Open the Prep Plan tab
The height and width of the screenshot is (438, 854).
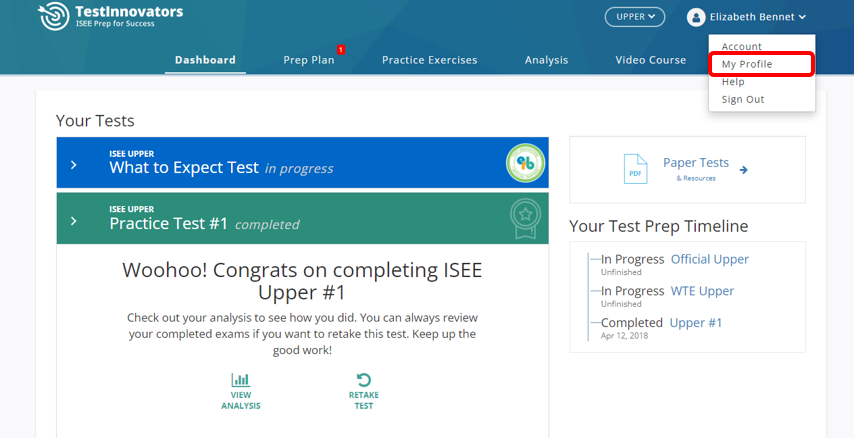click(309, 60)
